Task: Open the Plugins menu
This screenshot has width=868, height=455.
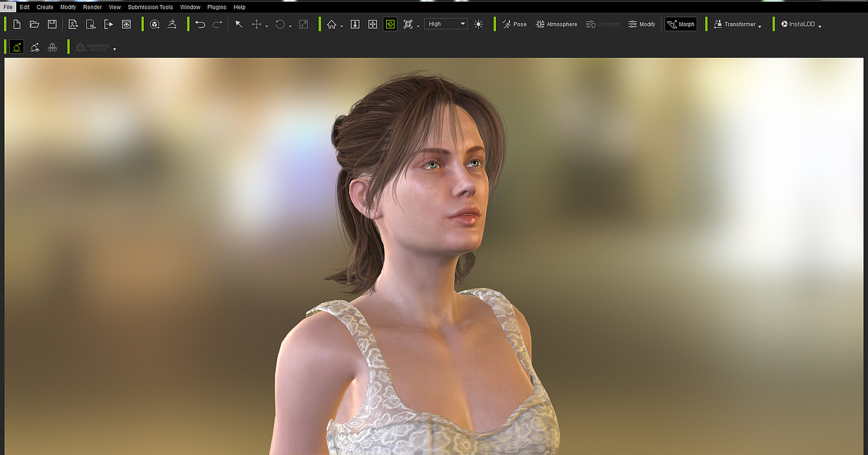Action: pyautogui.click(x=216, y=7)
